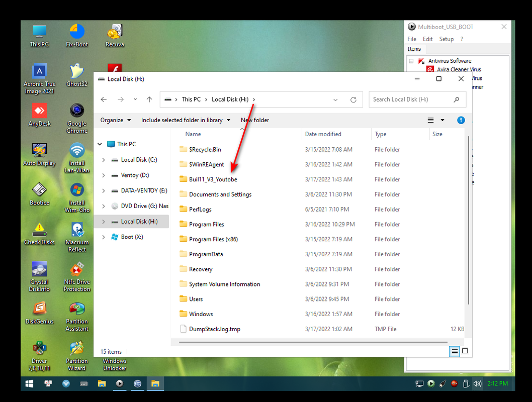Image resolution: width=532 pixels, height=402 pixels.
Task: Open the File menu in Multiboot_USB_BOOT
Action: tap(411, 39)
